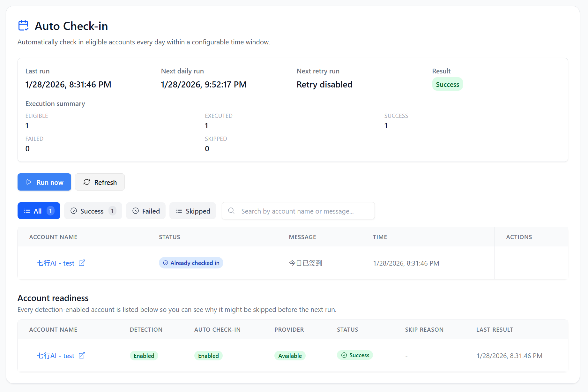Click the Last run timestamp value
Screen dimensions: 588x392
click(x=68, y=84)
